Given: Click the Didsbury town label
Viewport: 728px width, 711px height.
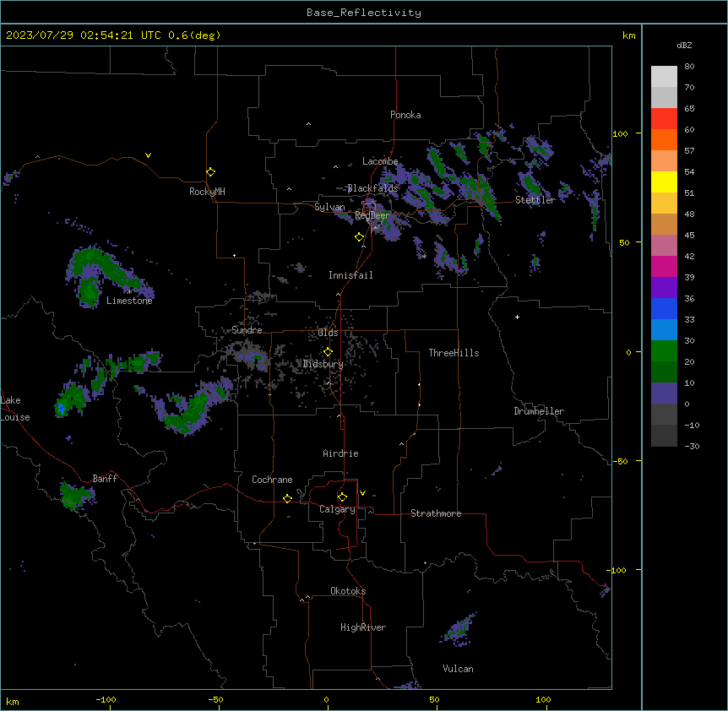Looking at the screenshot, I should tap(323, 364).
